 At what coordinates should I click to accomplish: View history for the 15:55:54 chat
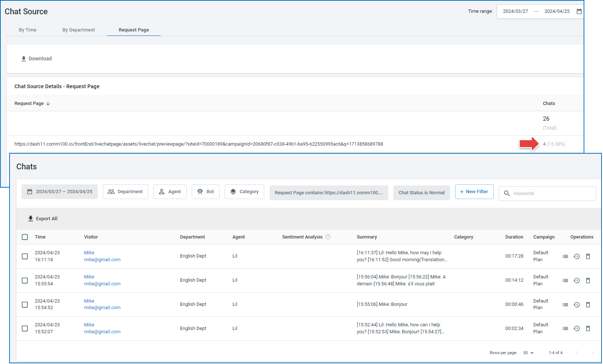(577, 281)
